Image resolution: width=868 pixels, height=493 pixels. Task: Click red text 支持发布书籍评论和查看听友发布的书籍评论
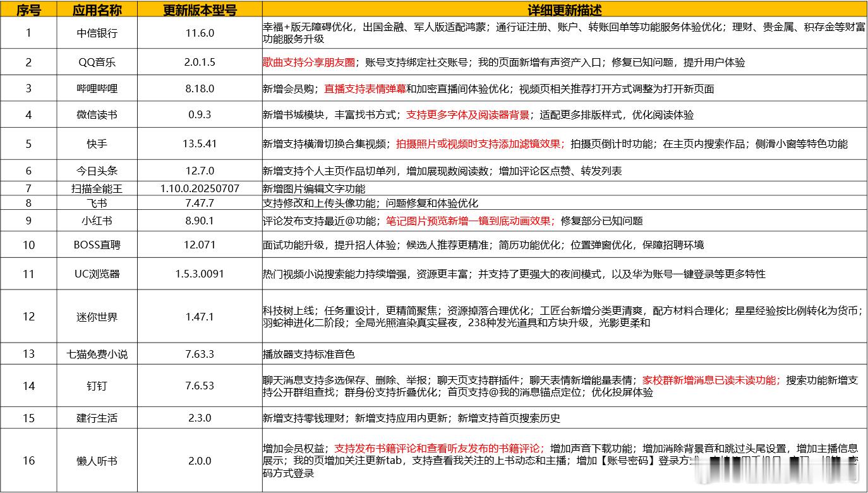[x=437, y=448]
